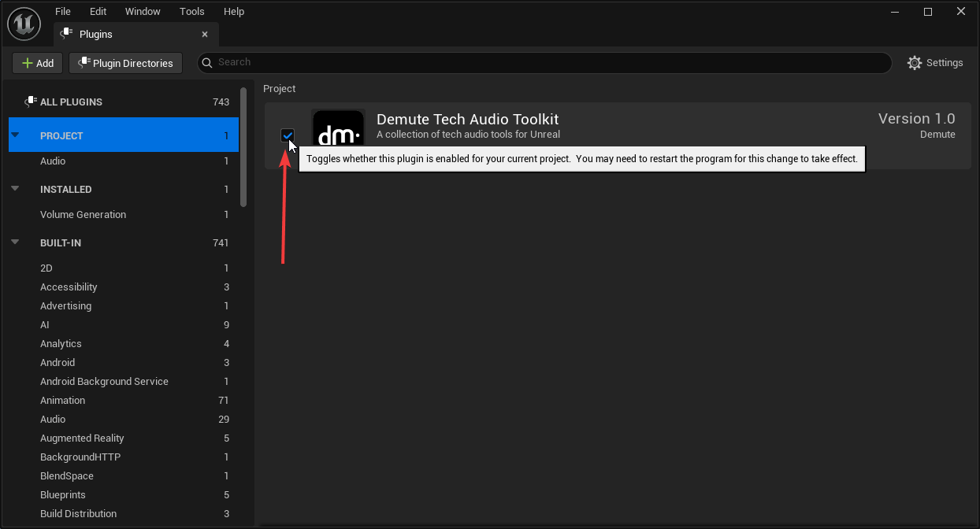The width and height of the screenshot is (980, 529).
Task: Click the Demute dm plugin logo
Action: pyautogui.click(x=338, y=128)
